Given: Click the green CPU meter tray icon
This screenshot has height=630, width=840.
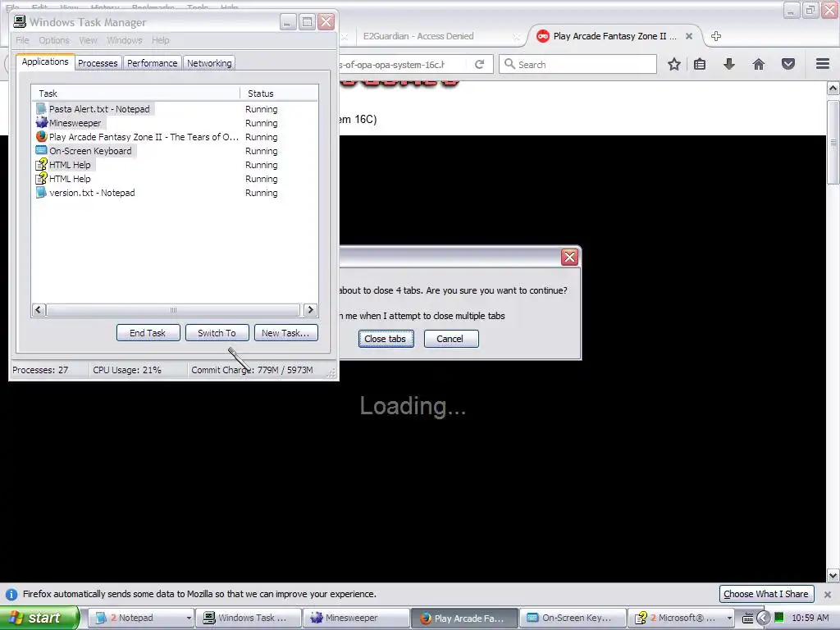Looking at the screenshot, I should coord(779,618).
